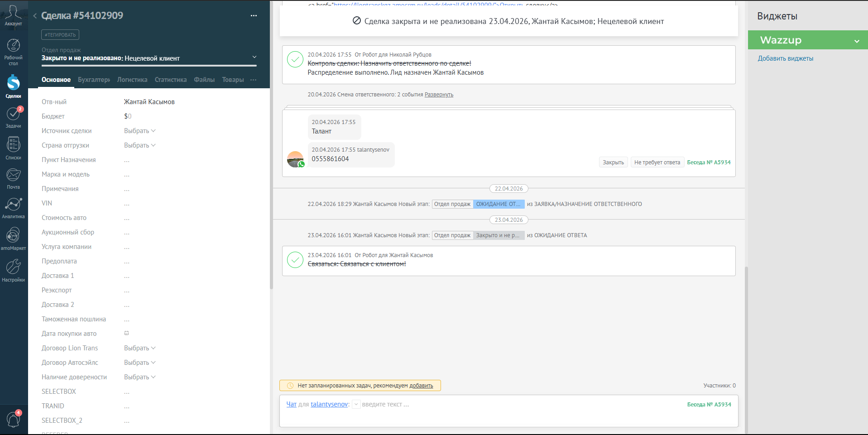This screenshot has width=868, height=435.
Task: Open the Договор Автосэйлс Выбрать dropdown
Action: pos(139,363)
